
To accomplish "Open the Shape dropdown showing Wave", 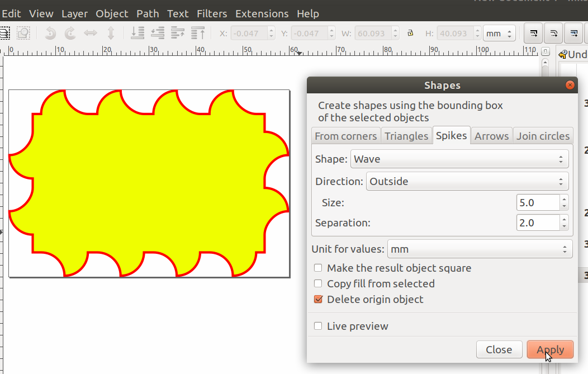I will point(459,159).
